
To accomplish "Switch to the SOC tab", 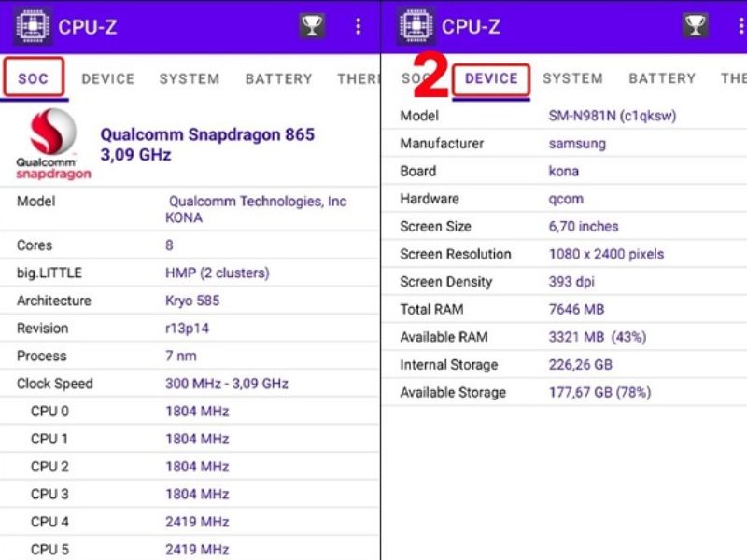I will click(34, 79).
